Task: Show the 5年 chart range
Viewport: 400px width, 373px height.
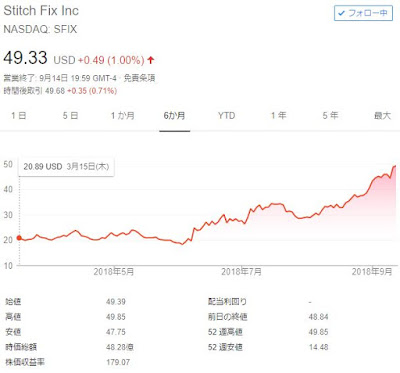Action: coord(330,116)
